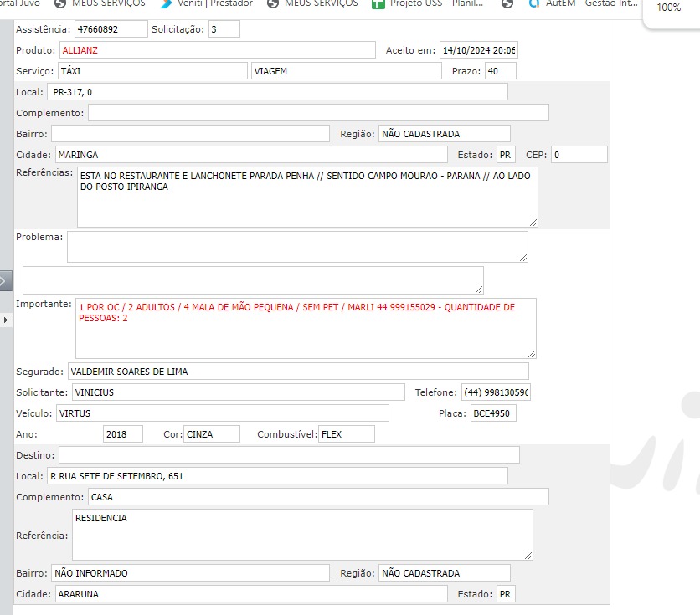This screenshot has height=615, width=700.
Task: Click the Referência text area RESIDENCIA
Action: coord(302,535)
